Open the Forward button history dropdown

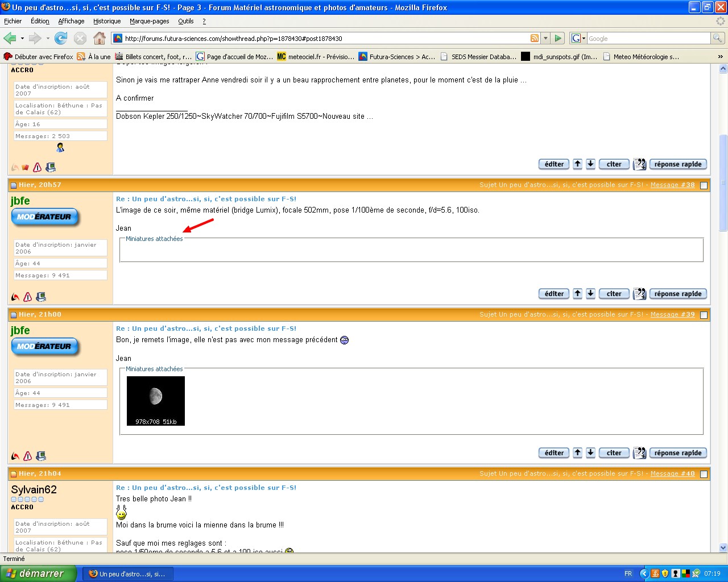(x=48, y=38)
